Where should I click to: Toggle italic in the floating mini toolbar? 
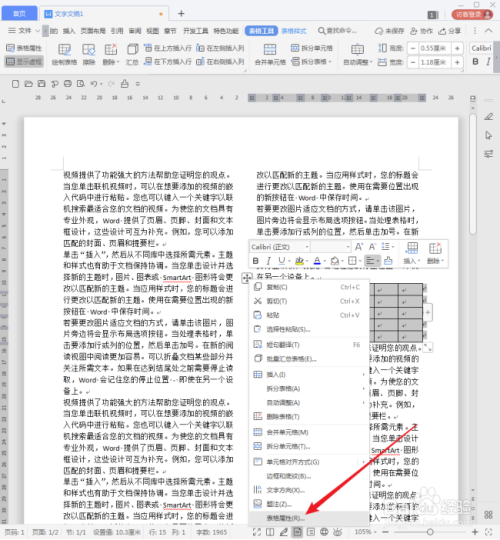coord(268,261)
